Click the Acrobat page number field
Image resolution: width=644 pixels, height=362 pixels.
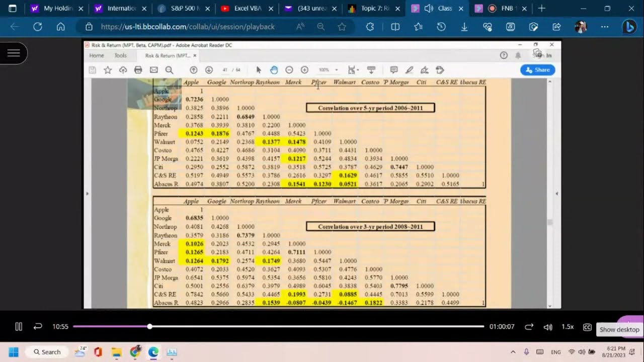pyautogui.click(x=224, y=70)
